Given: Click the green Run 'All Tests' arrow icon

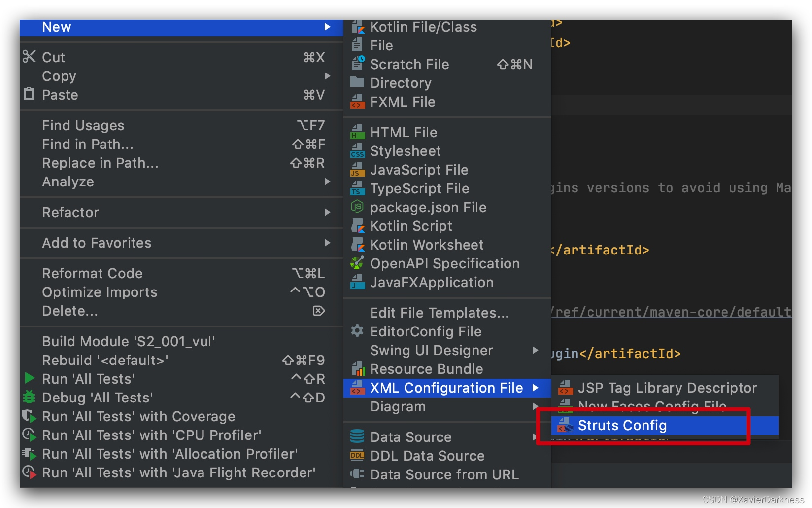Looking at the screenshot, I should click(x=30, y=378).
